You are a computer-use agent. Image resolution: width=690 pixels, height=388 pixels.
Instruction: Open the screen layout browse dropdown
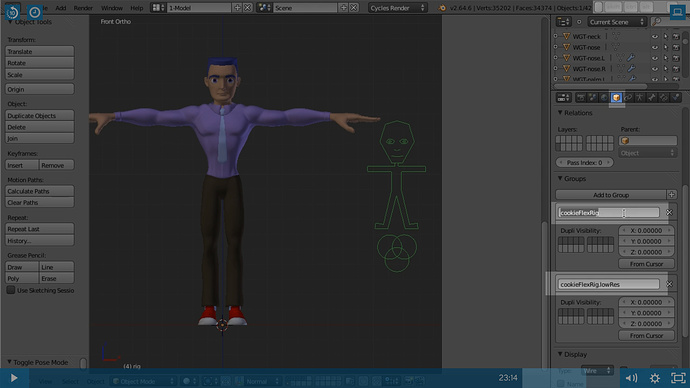click(x=158, y=7)
